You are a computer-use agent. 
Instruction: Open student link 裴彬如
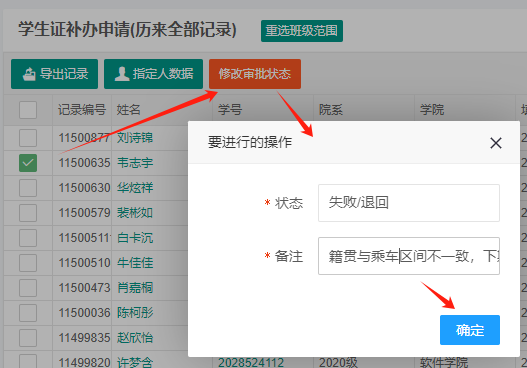135,213
